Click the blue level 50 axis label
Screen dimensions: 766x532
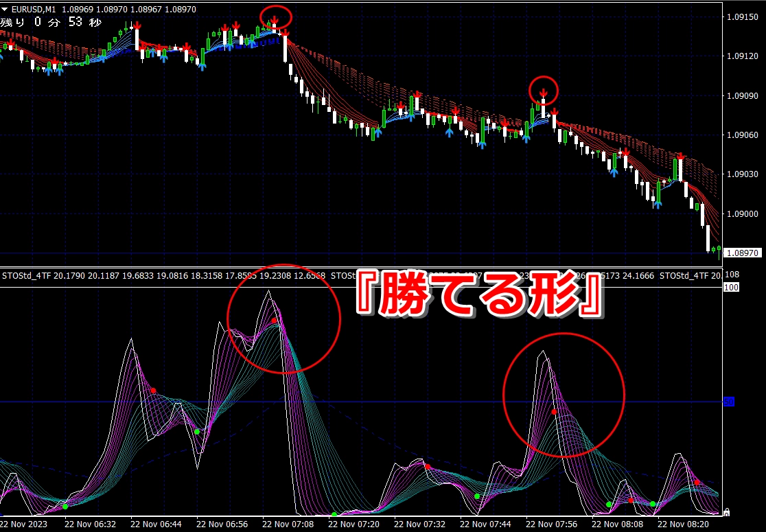[x=730, y=402]
